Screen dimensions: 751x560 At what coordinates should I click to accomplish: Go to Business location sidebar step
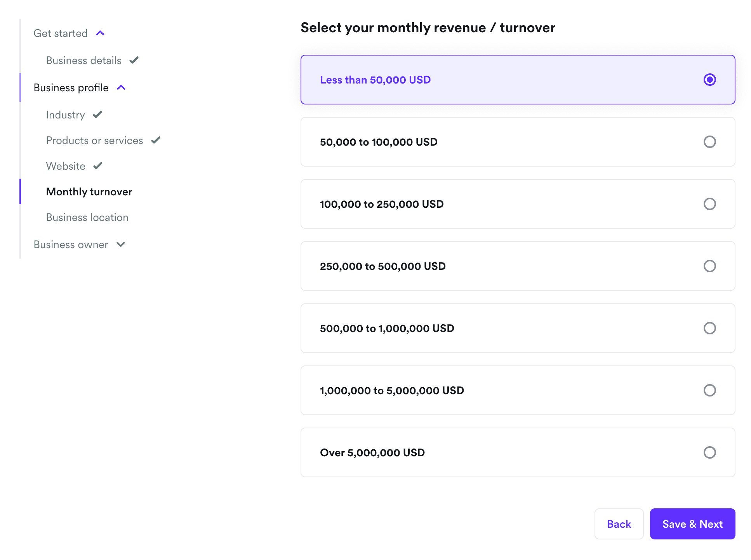tap(87, 217)
